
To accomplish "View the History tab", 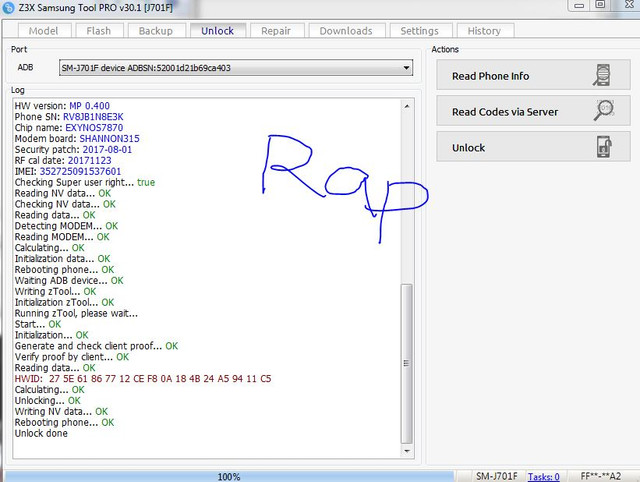I will (x=484, y=31).
